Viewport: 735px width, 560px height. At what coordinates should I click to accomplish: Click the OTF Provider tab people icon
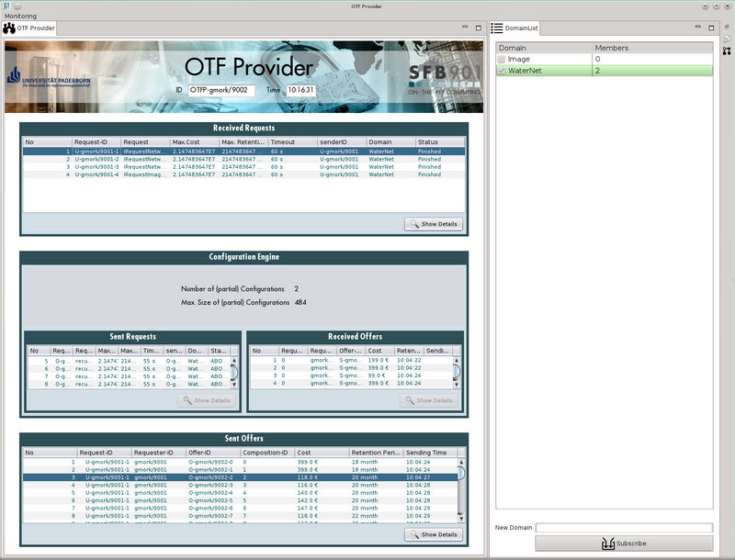coord(9,28)
